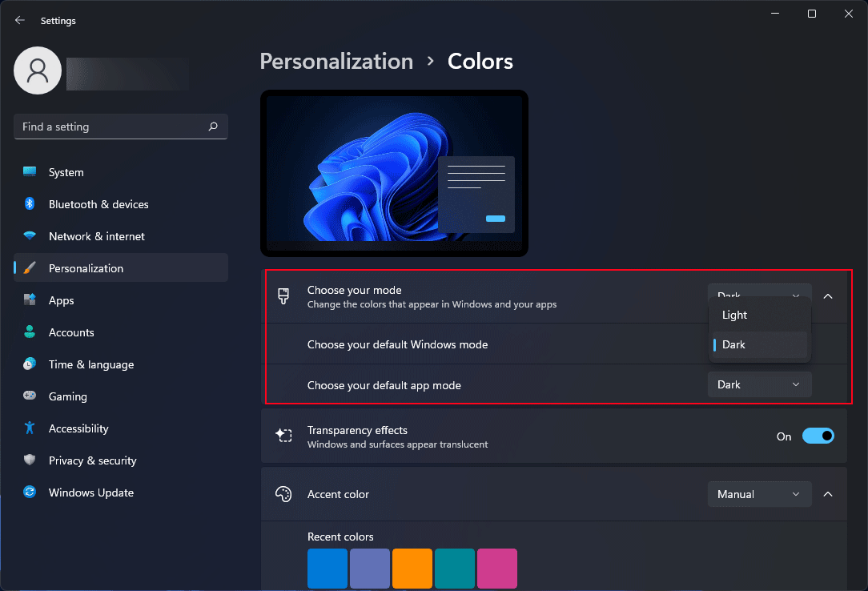Image resolution: width=868 pixels, height=591 pixels.
Task: Click Personalization in the breadcrumb
Action: (x=336, y=61)
